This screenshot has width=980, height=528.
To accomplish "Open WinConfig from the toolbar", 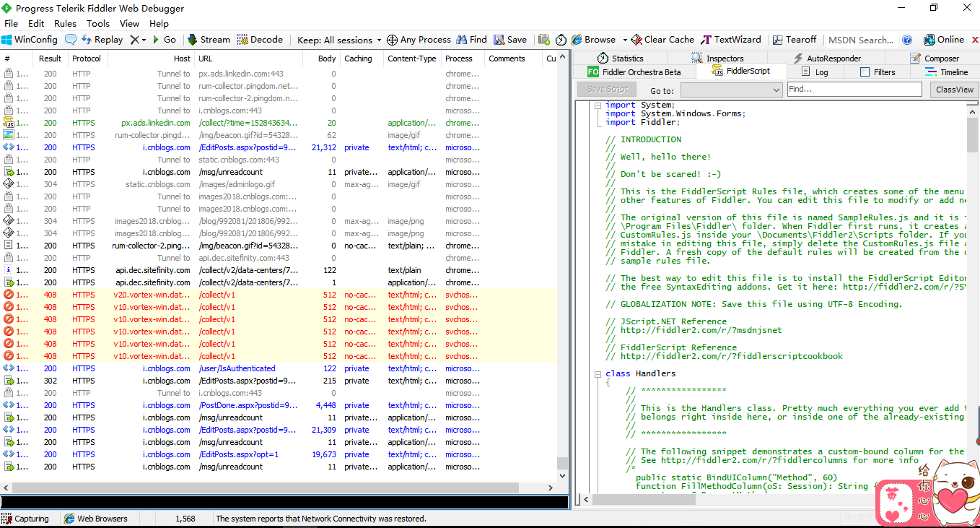I will coord(30,40).
